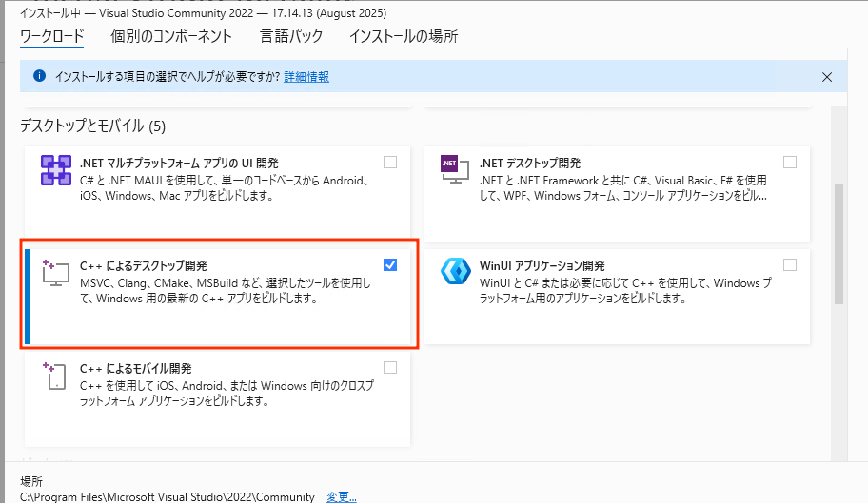Click the workload list vertical scrollbar thumb

click(x=838, y=243)
